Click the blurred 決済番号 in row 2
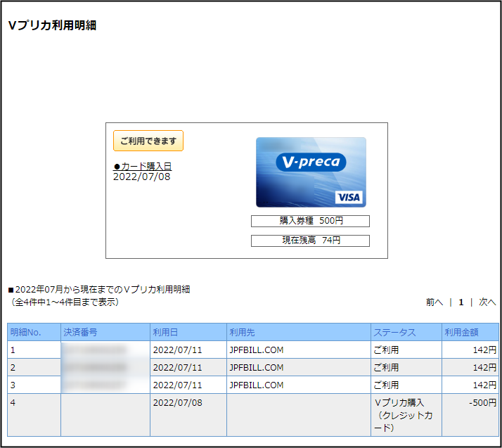This screenshot has height=448, width=502. [96, 367]
